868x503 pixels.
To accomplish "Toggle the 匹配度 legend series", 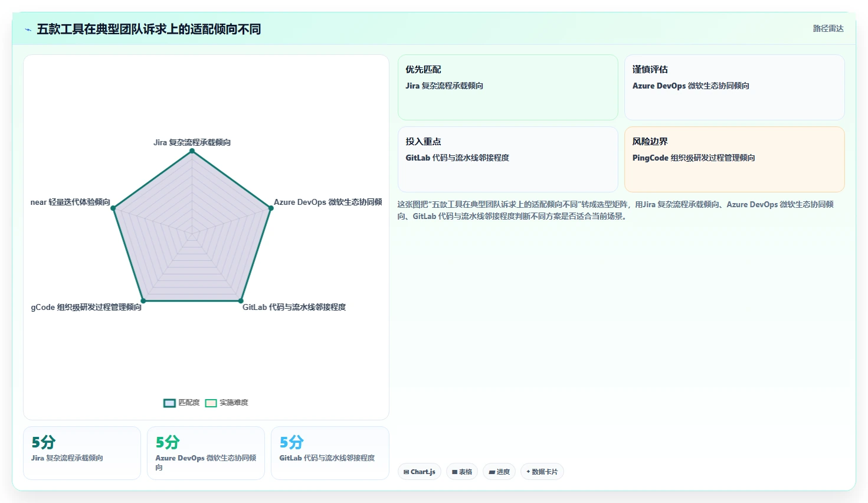I will (182, 403).
